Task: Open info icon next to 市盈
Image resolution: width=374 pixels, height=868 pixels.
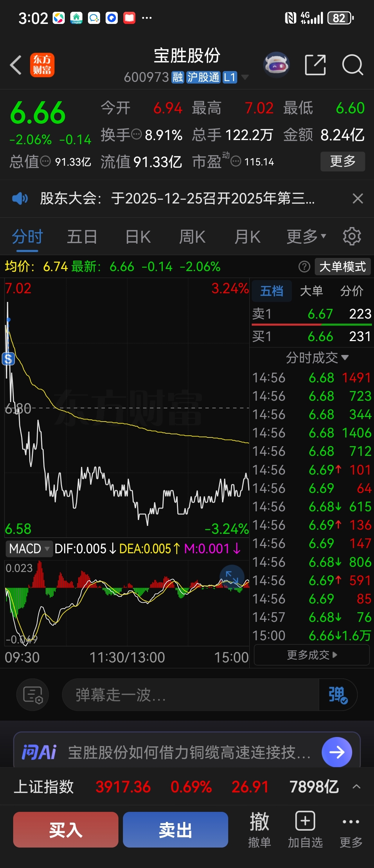Action: (236, 161)
